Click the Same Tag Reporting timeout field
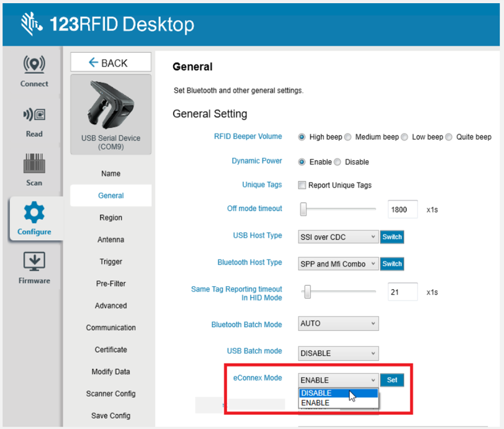Screen dimensions: 504x429 [402, 292]
